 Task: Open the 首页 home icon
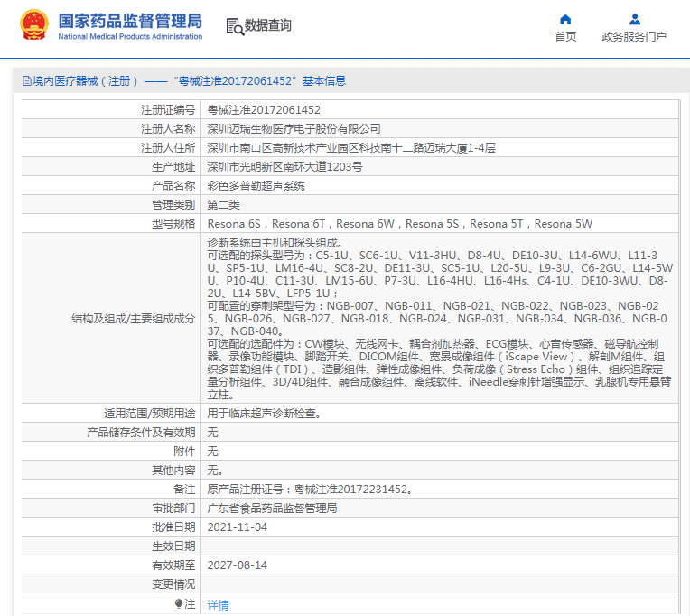click(565, 19)
